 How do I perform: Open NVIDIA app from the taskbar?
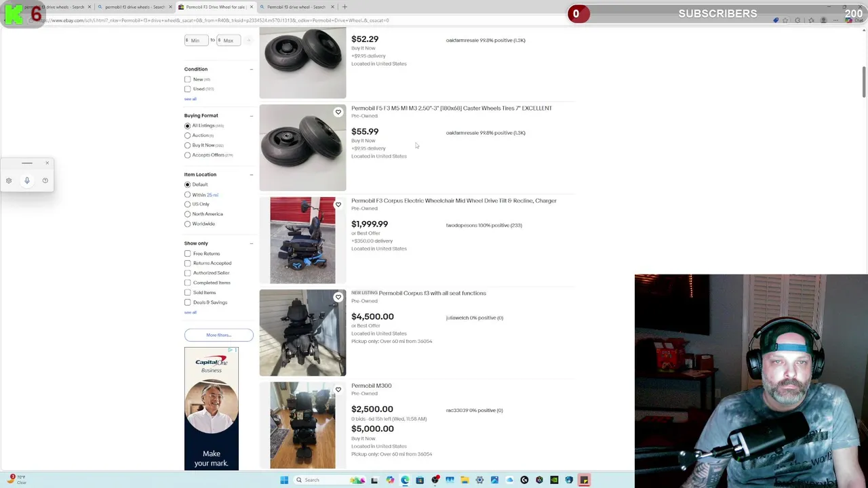coord(554,480)
